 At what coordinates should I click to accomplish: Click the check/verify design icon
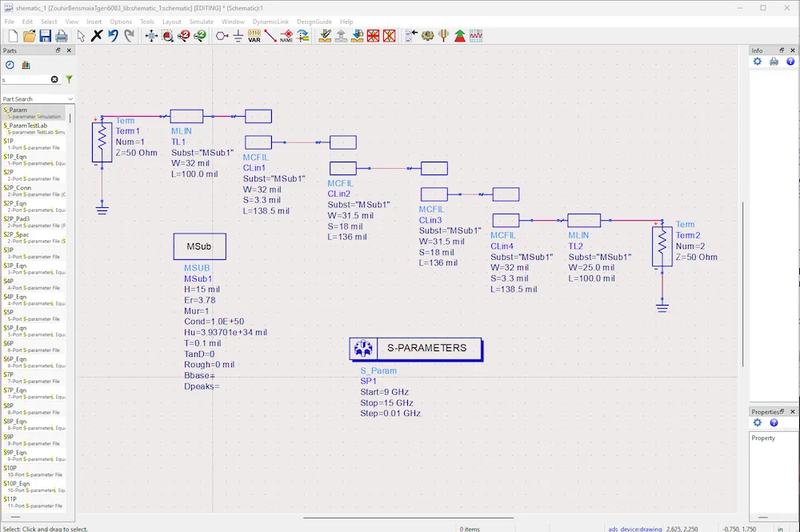(x=325, y=36)
